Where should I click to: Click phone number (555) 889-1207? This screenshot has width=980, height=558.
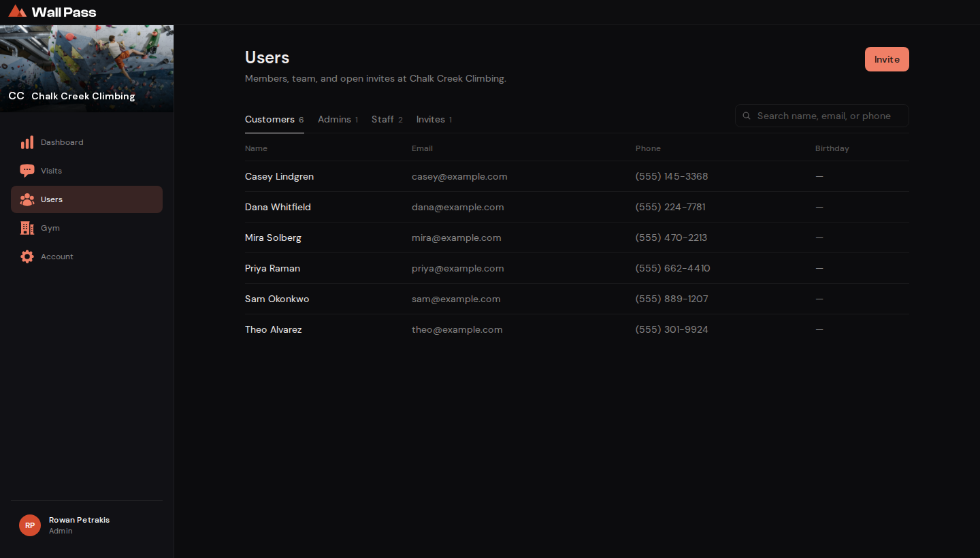click(672, 299)
